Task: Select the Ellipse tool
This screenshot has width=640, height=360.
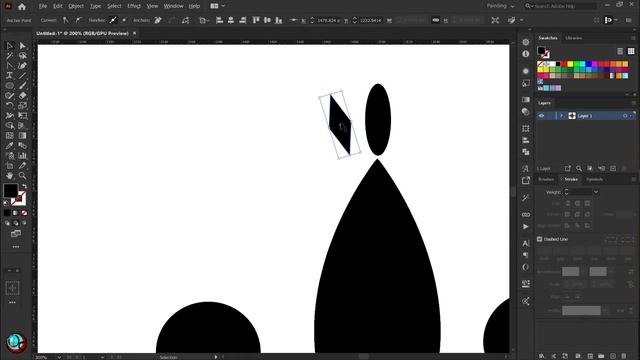Action: (9, 86)
